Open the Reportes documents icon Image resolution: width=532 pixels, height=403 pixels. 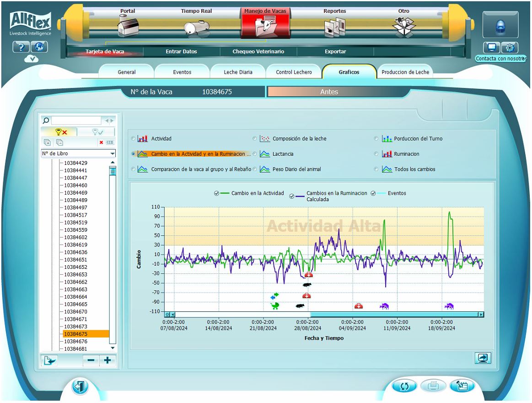pos(335,27)
